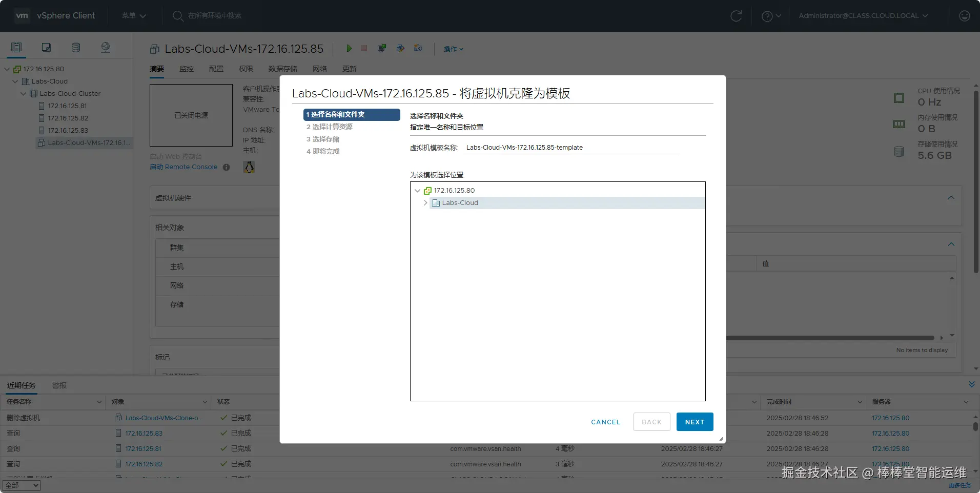Click the NEXT button
Image resolution: width=980 pixels, height=493 pixels.
click(695, 422)
